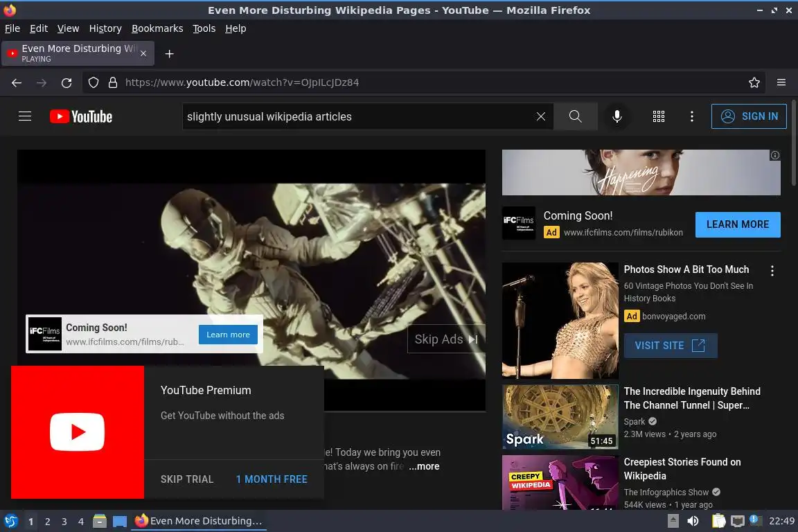The width and height of the screenshot is (798, 532).
Task: Open YouTube settings three-dot menu
Action: point(691,116)
